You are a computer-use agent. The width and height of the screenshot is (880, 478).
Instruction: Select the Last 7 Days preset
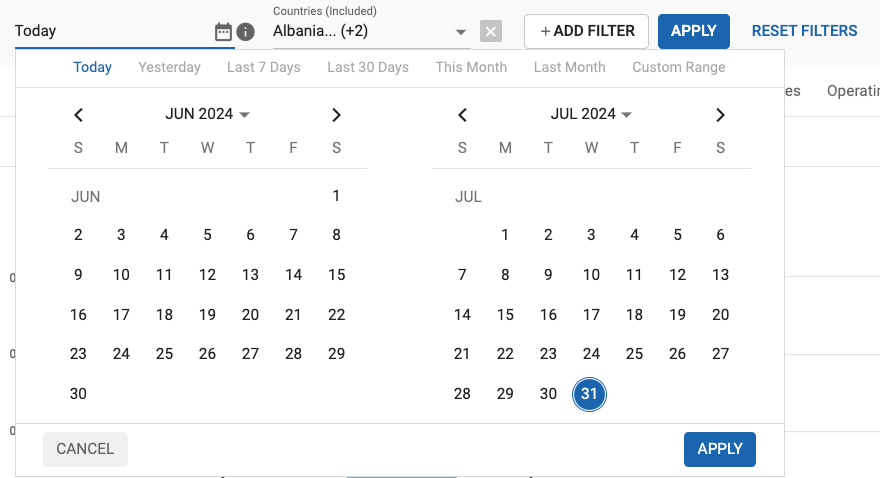tap(263, 67)
